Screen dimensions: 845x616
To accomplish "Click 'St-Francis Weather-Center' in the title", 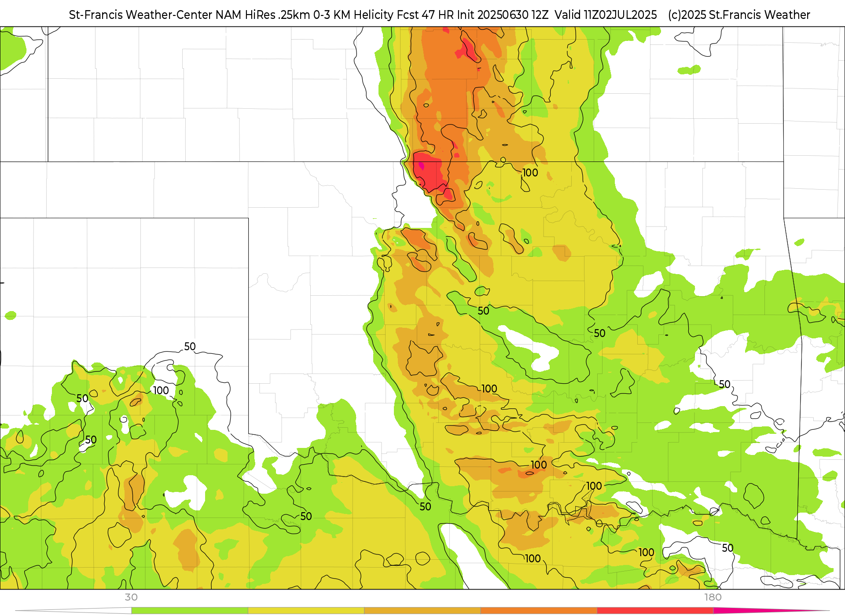I will pyautogui.click(x=140, y=15).
